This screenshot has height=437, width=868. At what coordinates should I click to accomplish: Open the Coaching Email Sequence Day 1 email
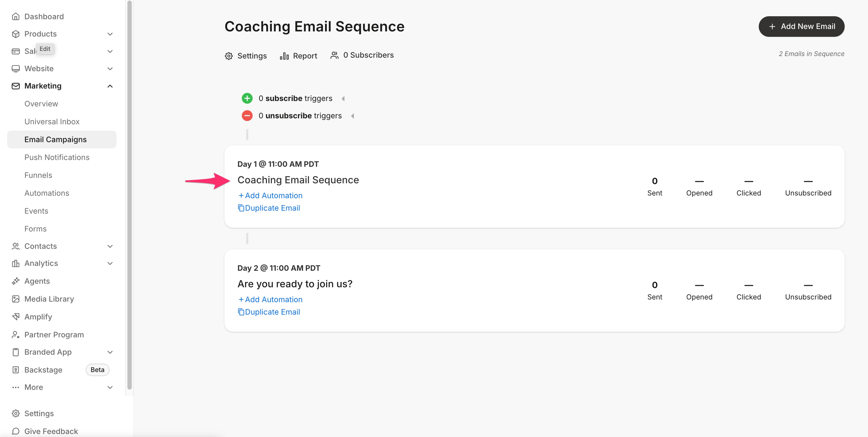tap(298, 180)
